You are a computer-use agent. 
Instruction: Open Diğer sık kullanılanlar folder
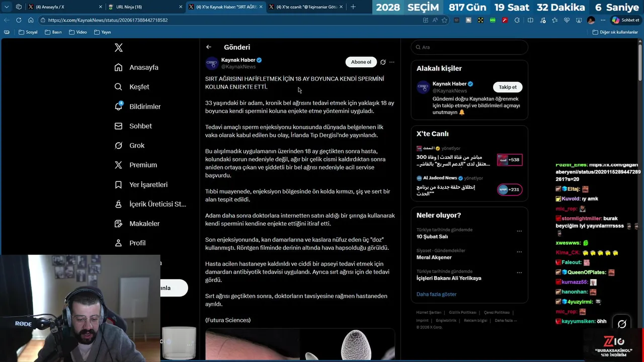[x=615, y=32]
